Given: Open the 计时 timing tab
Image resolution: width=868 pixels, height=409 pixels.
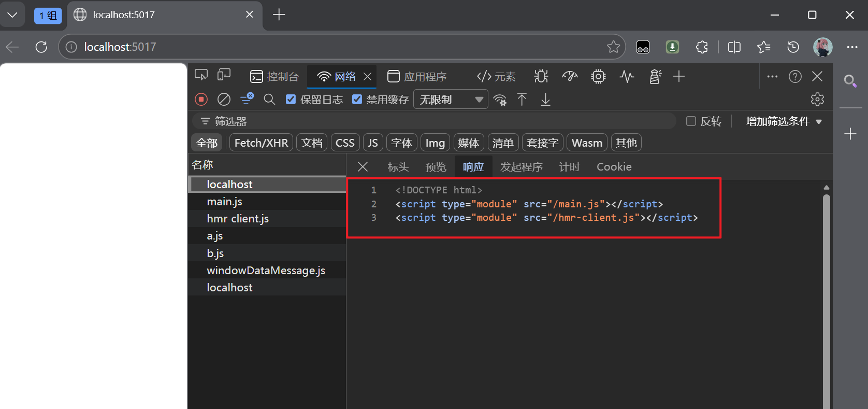Looking at the screenshot, I should [570, 167].
